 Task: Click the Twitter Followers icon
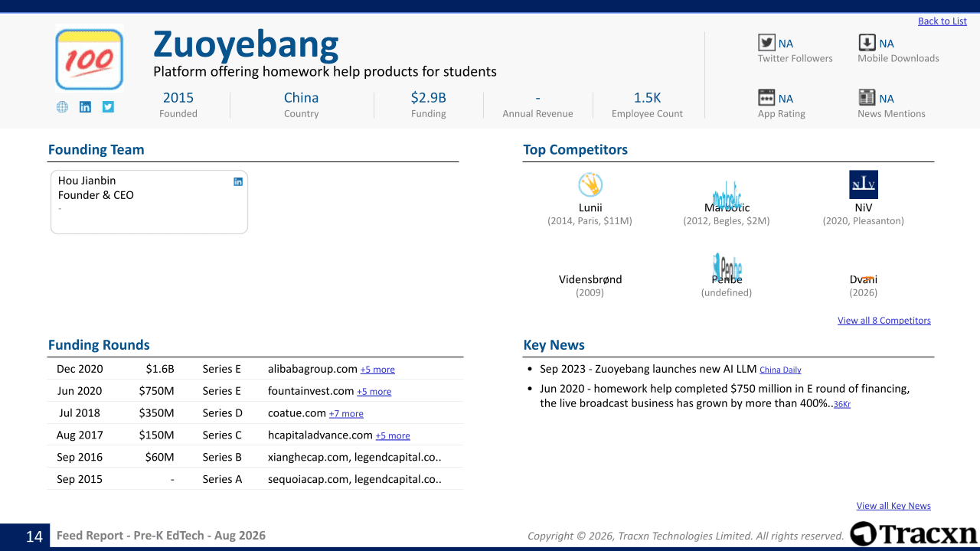coord(766,43)
